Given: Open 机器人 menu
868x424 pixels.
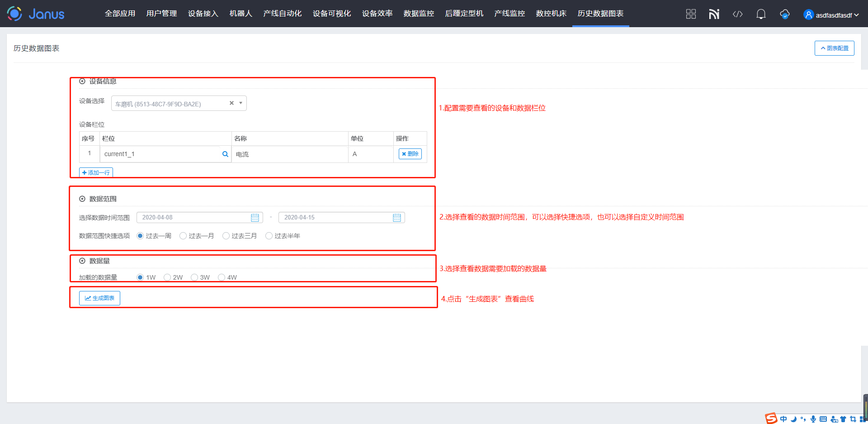Looking at the screenshot, I should pyautogui.click(x=241, y=14).
